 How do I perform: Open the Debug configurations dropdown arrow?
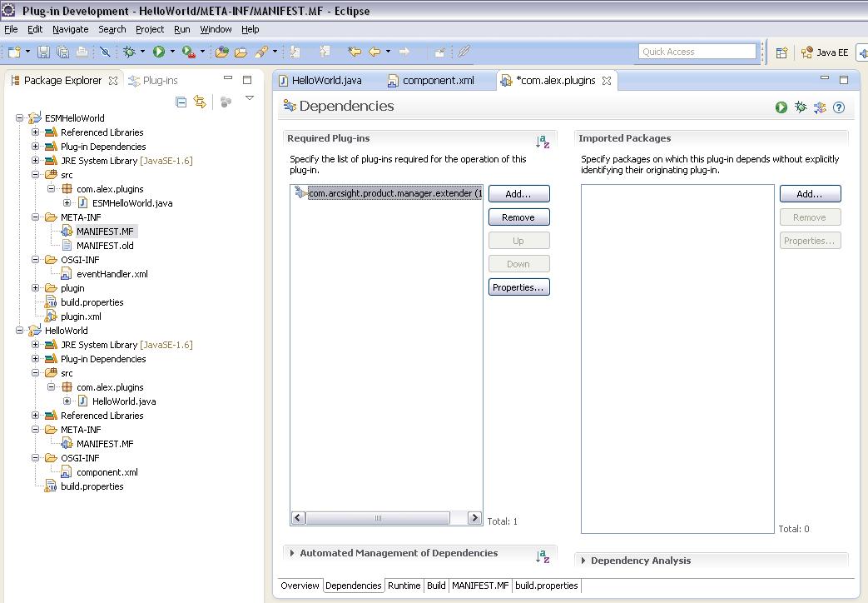(142, 52)
